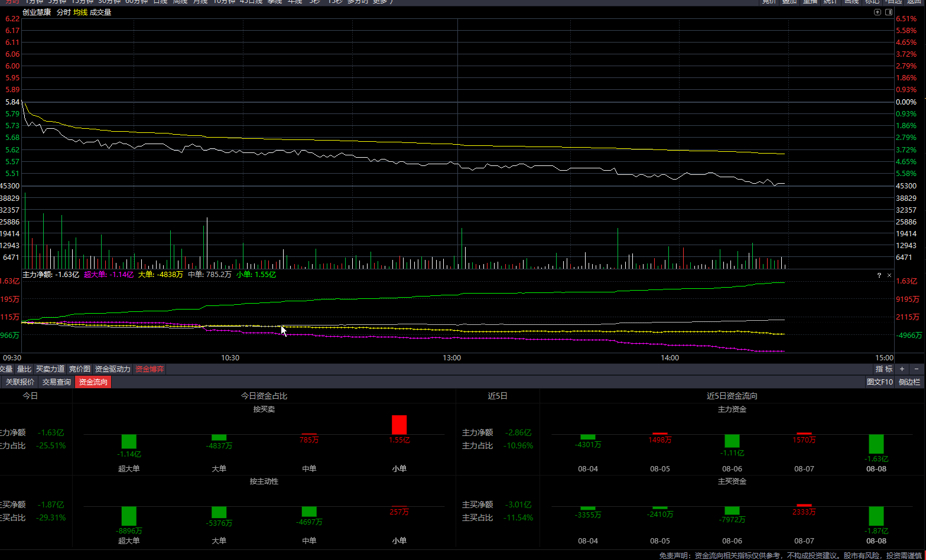Click the 1498万 value for 08-05 主力资金
926x560 pixels.
point(660,440)
